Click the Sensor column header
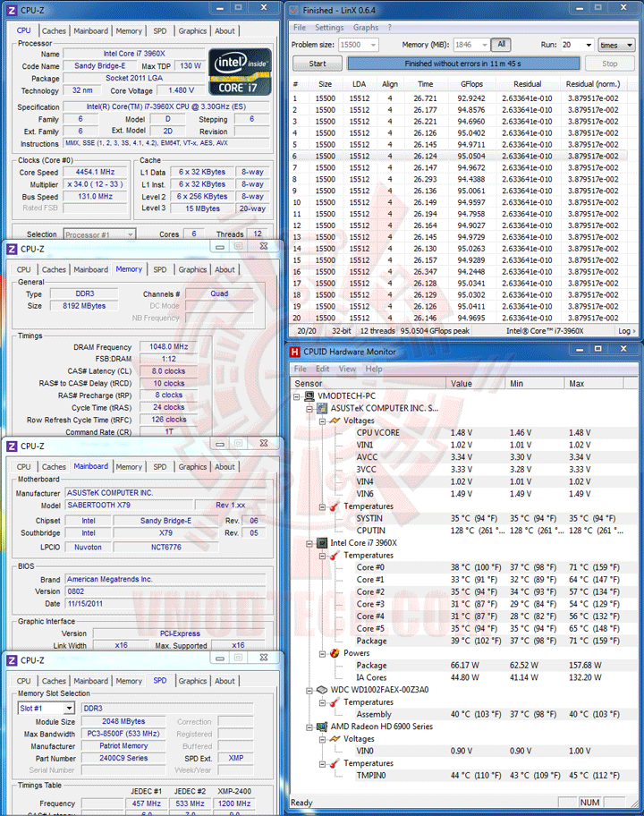This screenshot has height=816, width=644. coord(369,384)
